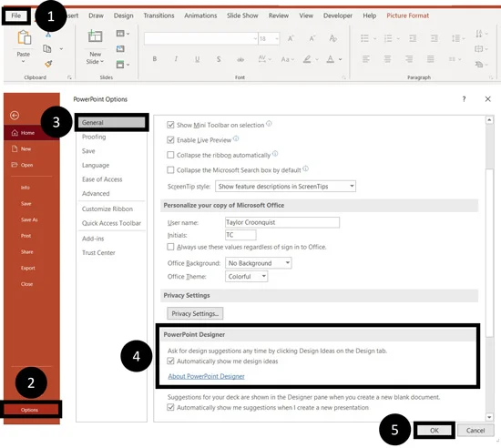
Task: Go back using backstage arrow icon
Action: click(x=15, y=116)
